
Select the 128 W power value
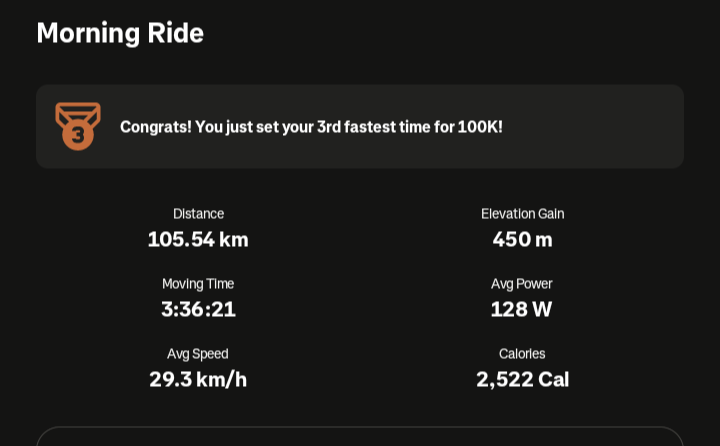coord(522,309)
